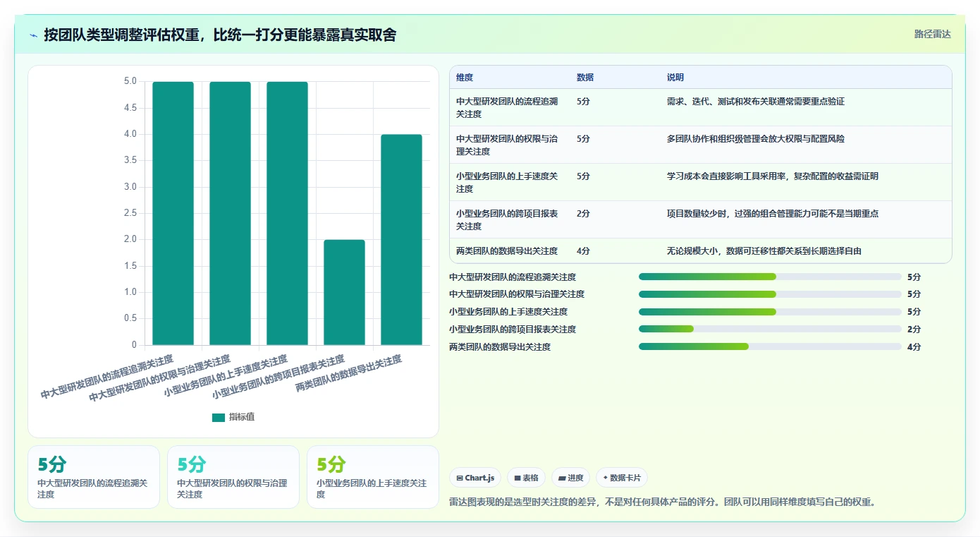Click the y-axis value 5.0

tap(130, 81)
